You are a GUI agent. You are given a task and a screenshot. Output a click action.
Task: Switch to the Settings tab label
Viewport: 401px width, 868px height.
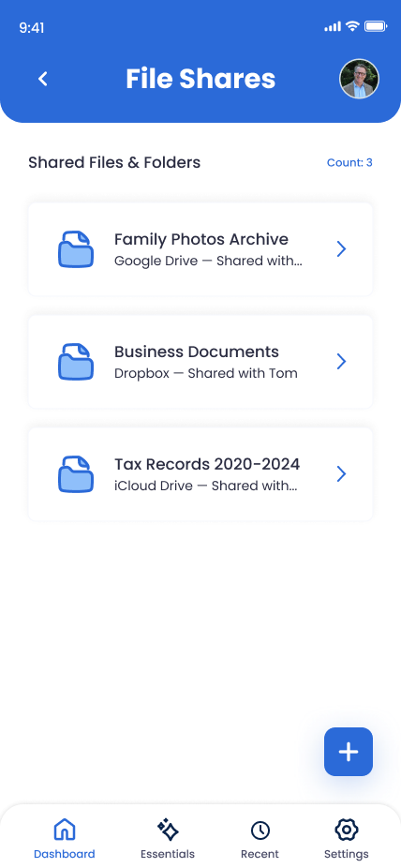(347, 854)
